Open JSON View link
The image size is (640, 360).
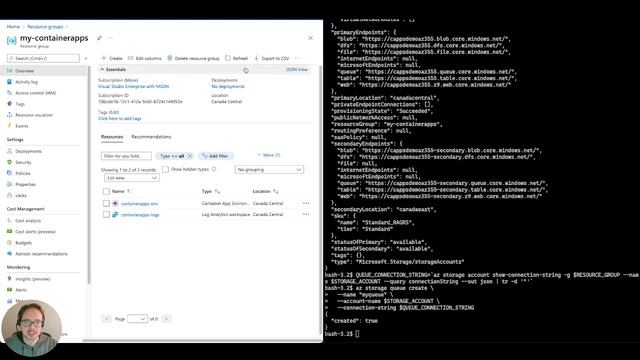point(297,69)
